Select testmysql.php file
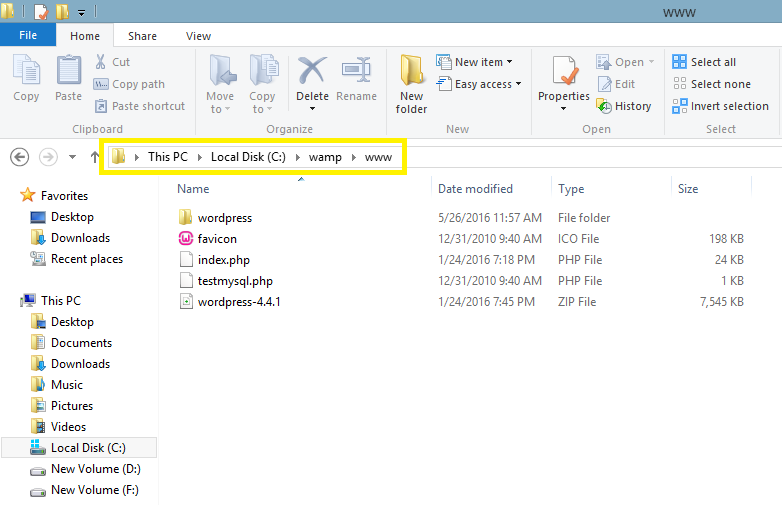 pos(235,281)
